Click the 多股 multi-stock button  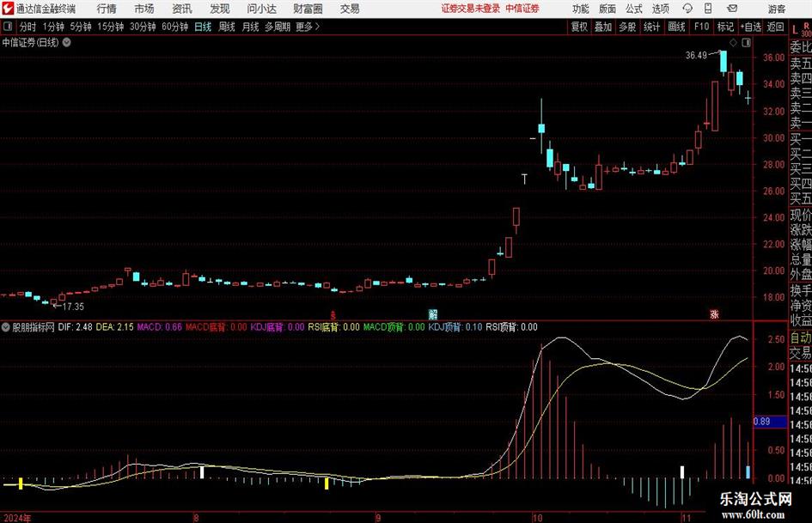point(627,27)
